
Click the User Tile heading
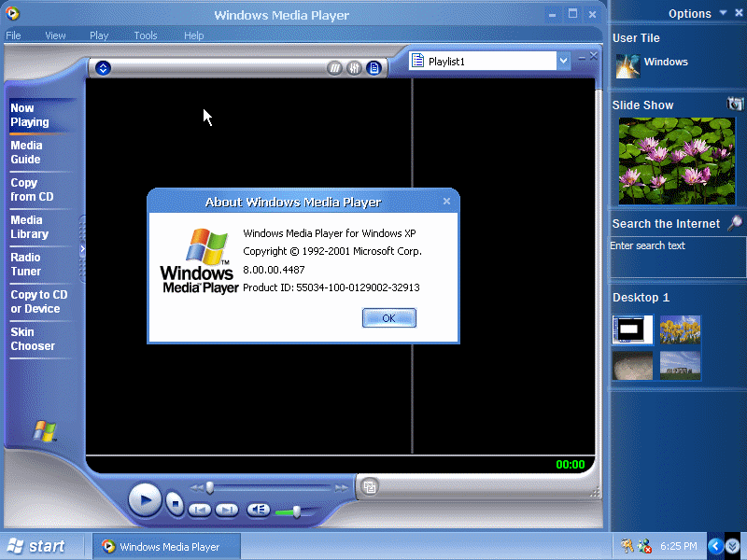click(x=636, y=37)
